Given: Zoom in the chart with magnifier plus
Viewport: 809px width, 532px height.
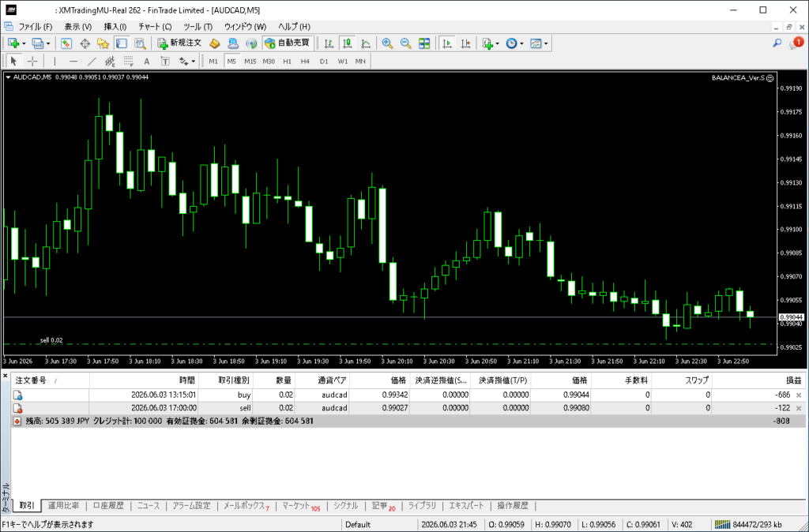Looking at the screenshot, I should 387,44.
